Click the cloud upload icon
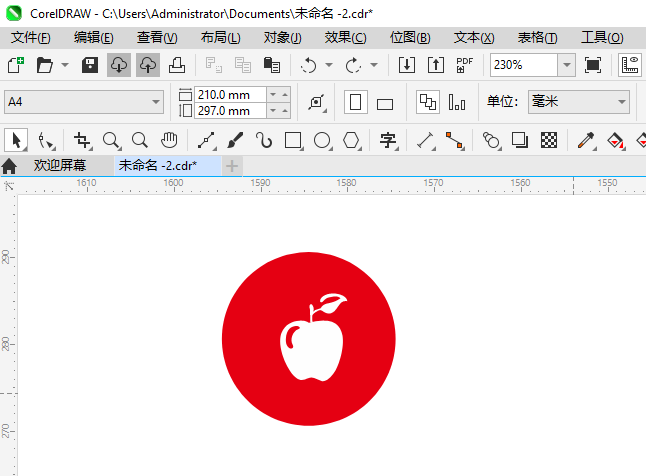 pyautogui.click(x=148, y=65)
